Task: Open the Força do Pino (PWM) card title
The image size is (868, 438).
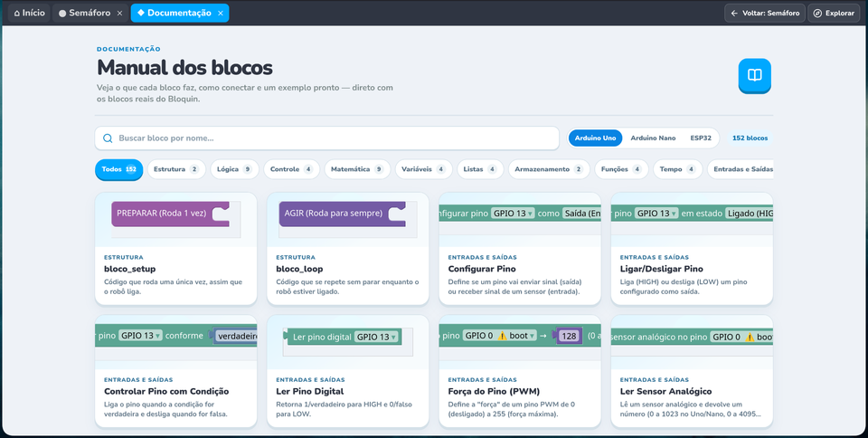Action: coord(494,392)
